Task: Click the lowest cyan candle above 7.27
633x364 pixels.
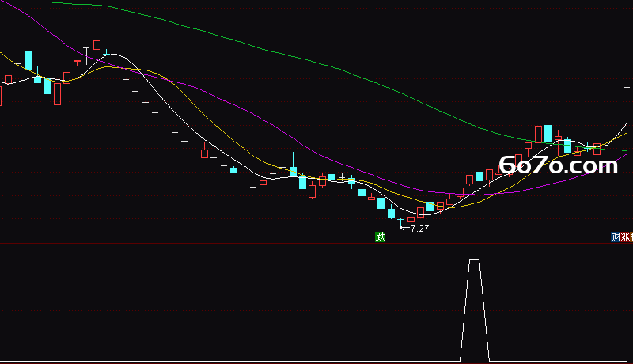Action: point(391,212)
